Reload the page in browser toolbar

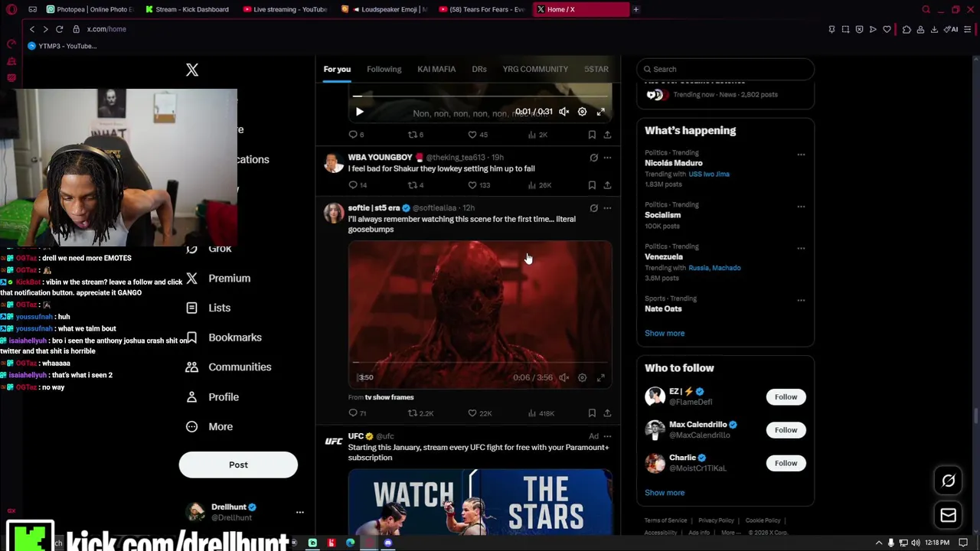point(59,29)
